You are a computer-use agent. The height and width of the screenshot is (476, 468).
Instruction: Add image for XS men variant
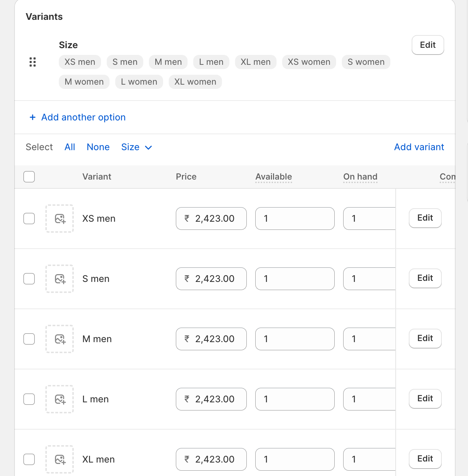coord(60,219)
